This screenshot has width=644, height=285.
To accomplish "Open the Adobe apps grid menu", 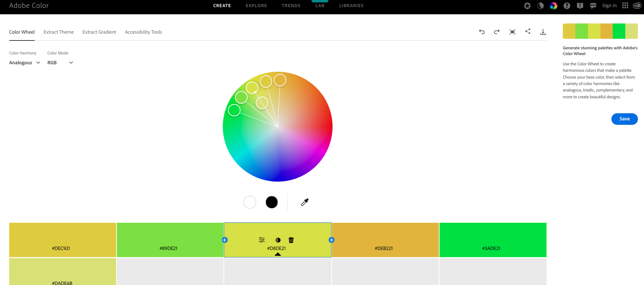I will (x=625, y=5).
